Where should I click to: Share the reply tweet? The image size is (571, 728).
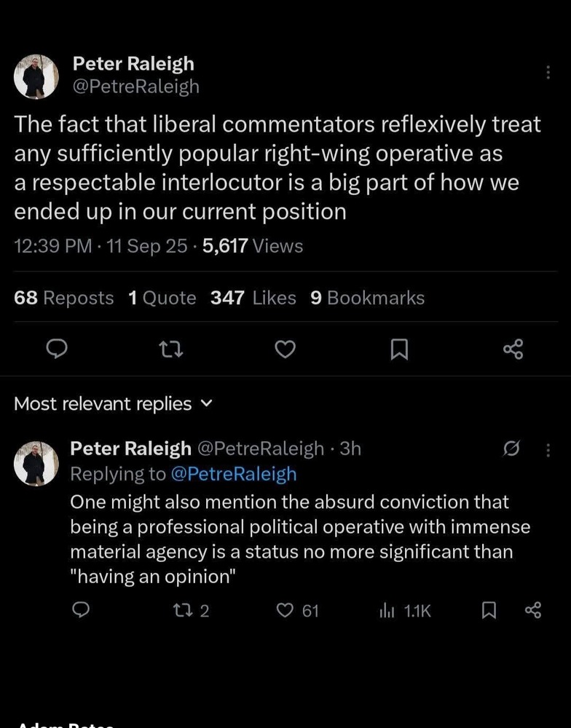[533, 610]
